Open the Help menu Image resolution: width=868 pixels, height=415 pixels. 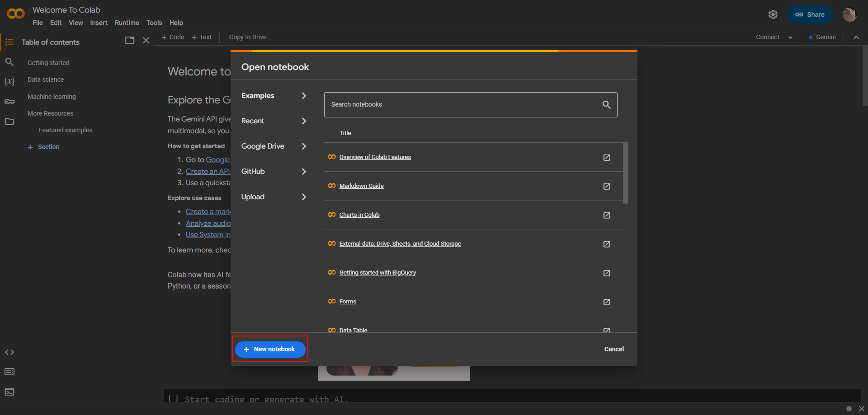tap(176, 23)
